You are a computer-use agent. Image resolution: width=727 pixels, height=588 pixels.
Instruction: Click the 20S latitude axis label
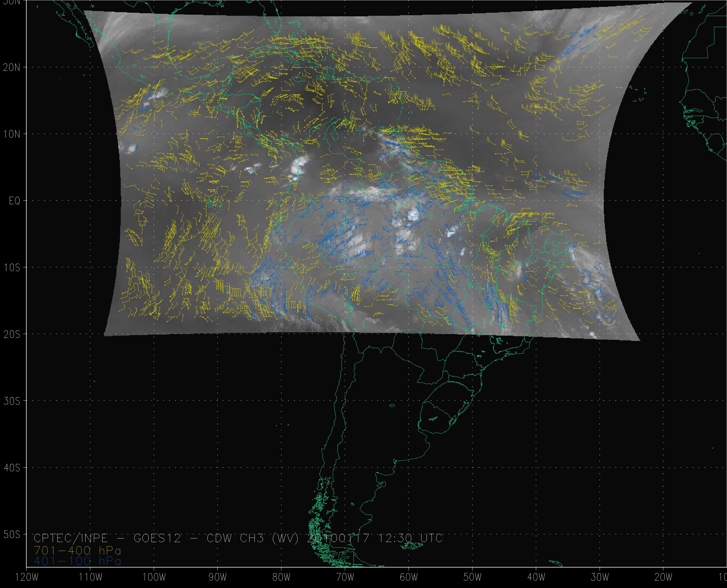tap(12, 334)
